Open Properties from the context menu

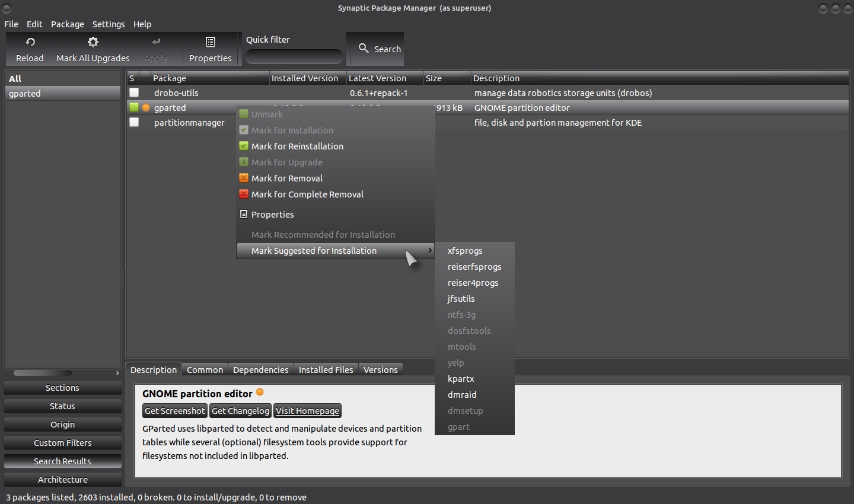pos(272,215)
